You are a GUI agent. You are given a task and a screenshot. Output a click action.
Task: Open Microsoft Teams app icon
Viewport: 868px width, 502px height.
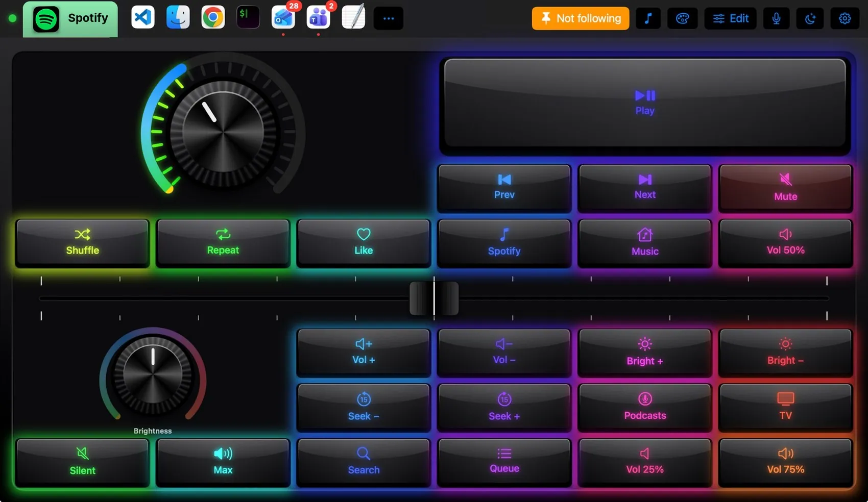318,18
